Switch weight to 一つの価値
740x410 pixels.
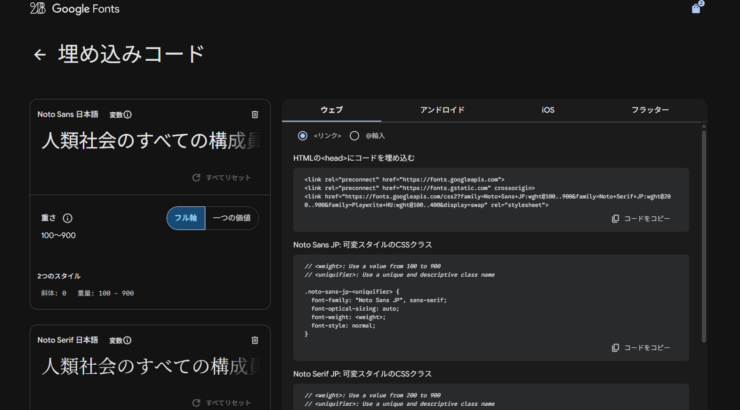[x=232, y=218]
